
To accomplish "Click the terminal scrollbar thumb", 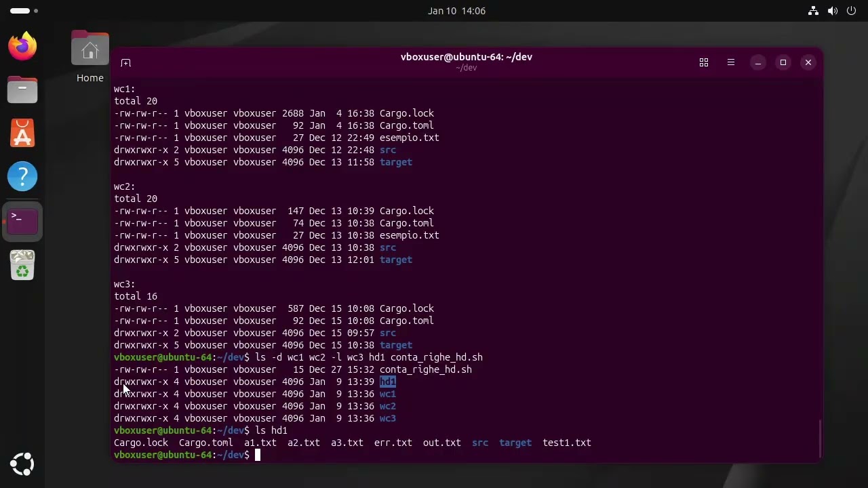I will coord(820,439).
